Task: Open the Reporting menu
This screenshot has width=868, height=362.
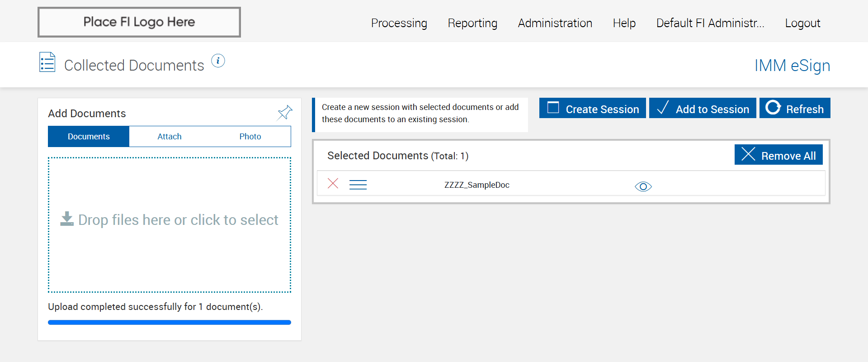Action: tap(472, 23)
